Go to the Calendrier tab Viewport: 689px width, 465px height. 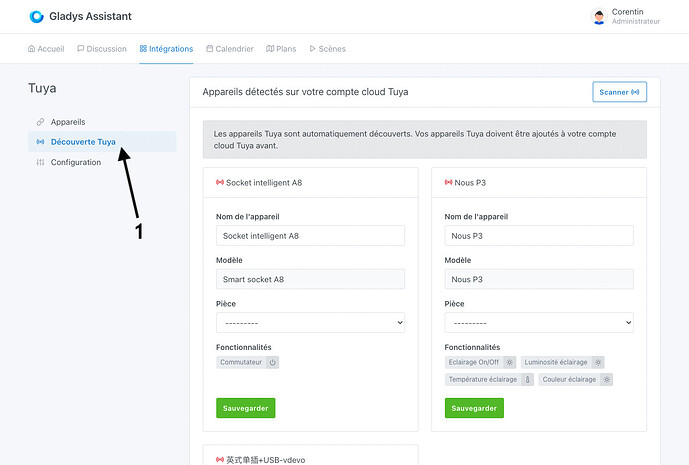pos(230,48)
